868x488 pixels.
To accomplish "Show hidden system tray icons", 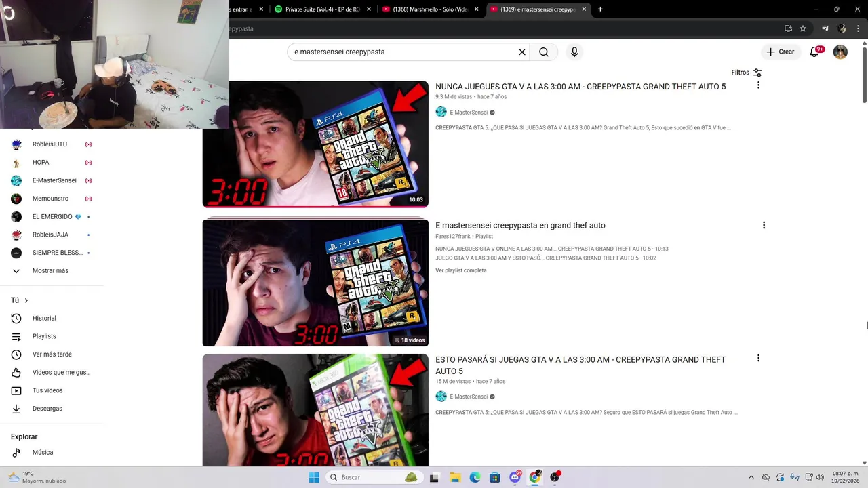I will point(751,477).
